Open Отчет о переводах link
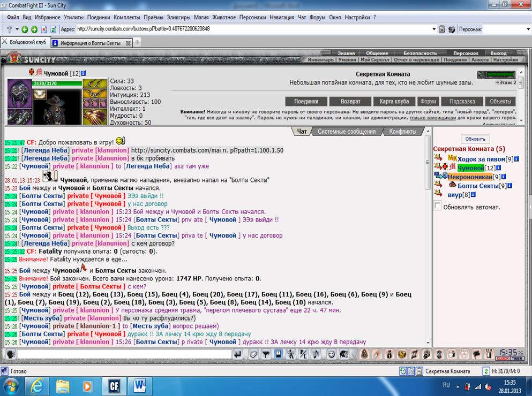The height and width of the screenshot is (396, 532). pos(417,60)
